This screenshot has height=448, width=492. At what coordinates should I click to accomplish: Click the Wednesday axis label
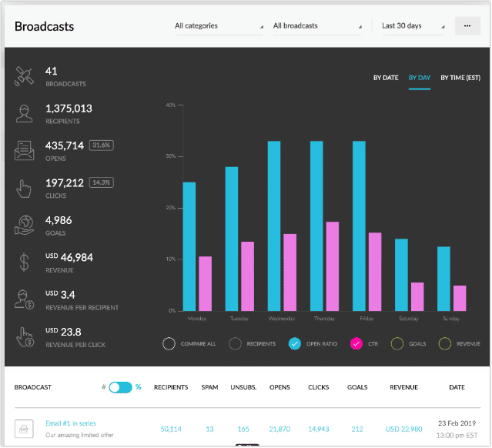(282, 319)
